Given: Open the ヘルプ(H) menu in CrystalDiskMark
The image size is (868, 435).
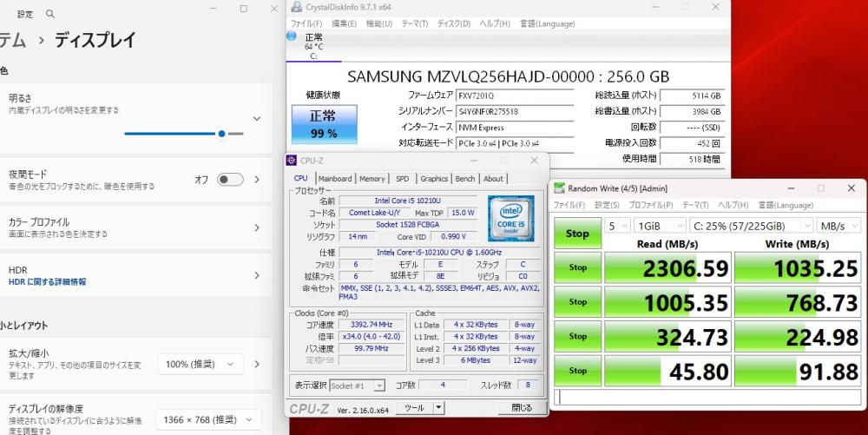Looking at the screenshot, I should (733, 205).
